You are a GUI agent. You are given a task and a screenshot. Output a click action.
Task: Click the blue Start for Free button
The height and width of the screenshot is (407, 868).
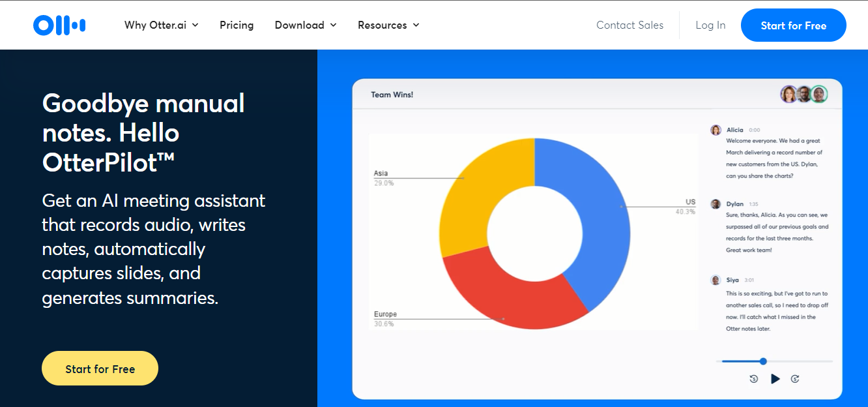pos(793,25)
